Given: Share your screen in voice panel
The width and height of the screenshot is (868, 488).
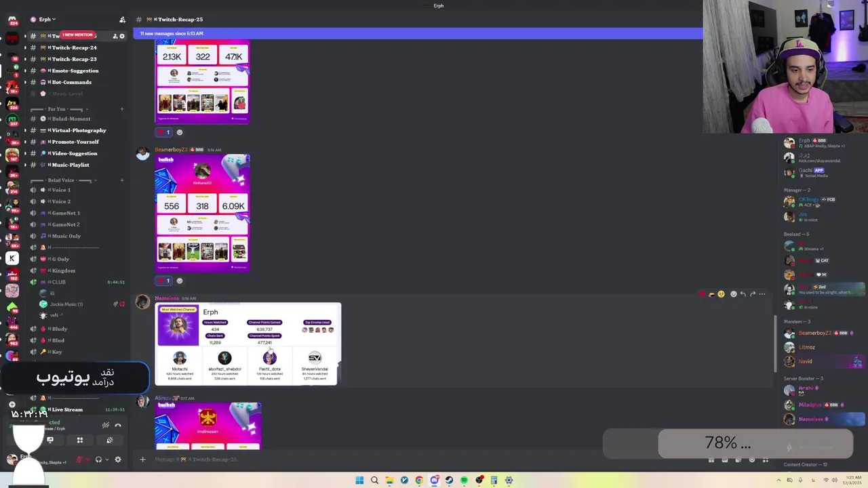Looking at the screenshot, I should pos(50,440).
